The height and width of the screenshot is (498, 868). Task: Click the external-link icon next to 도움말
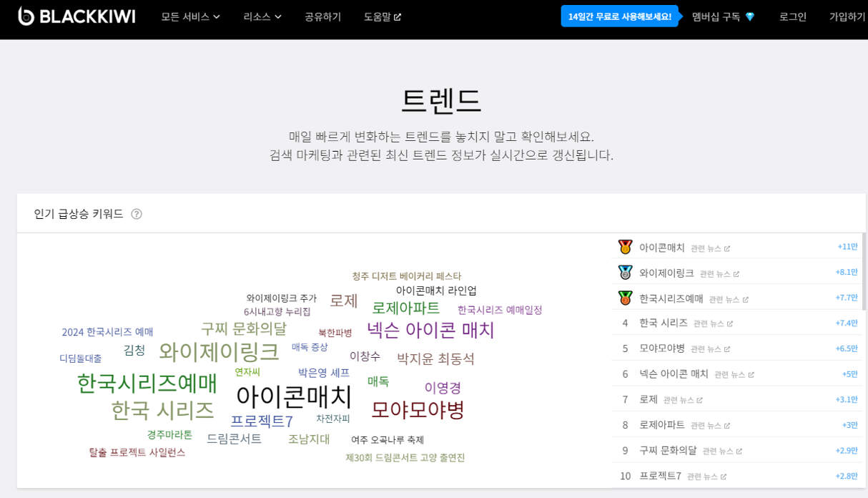(x=396, y=16)
